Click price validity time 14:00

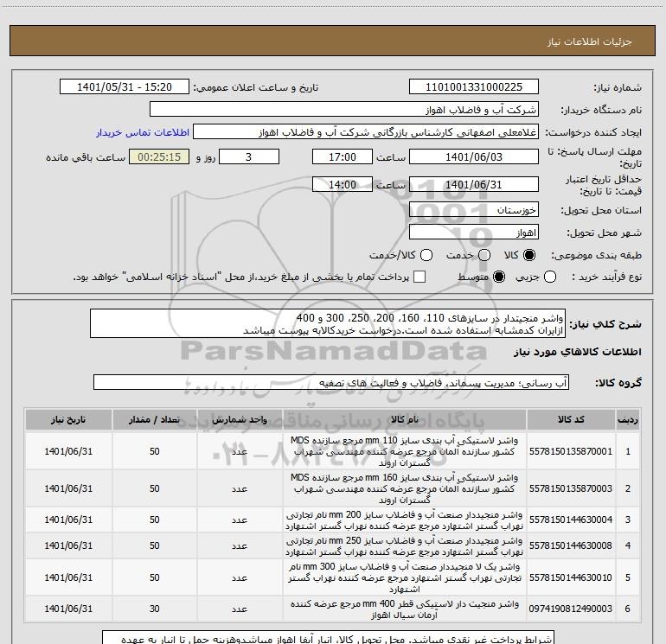point(343,184)
